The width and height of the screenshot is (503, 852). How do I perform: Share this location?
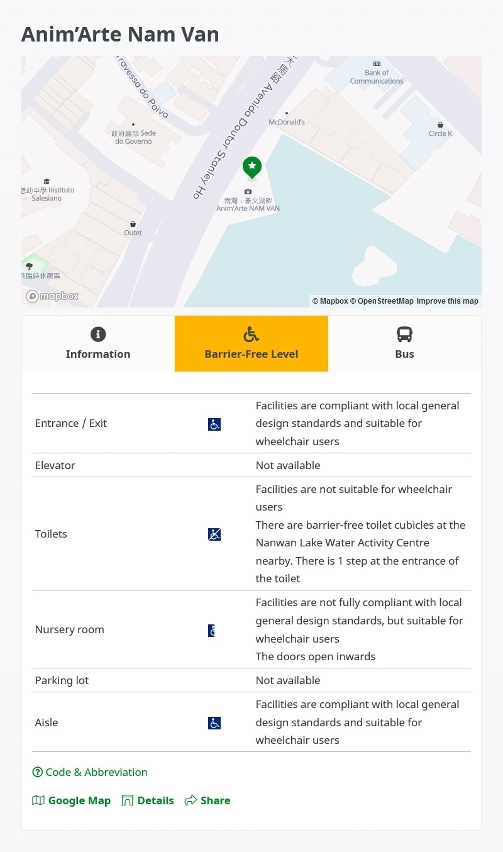coord(208,800)
